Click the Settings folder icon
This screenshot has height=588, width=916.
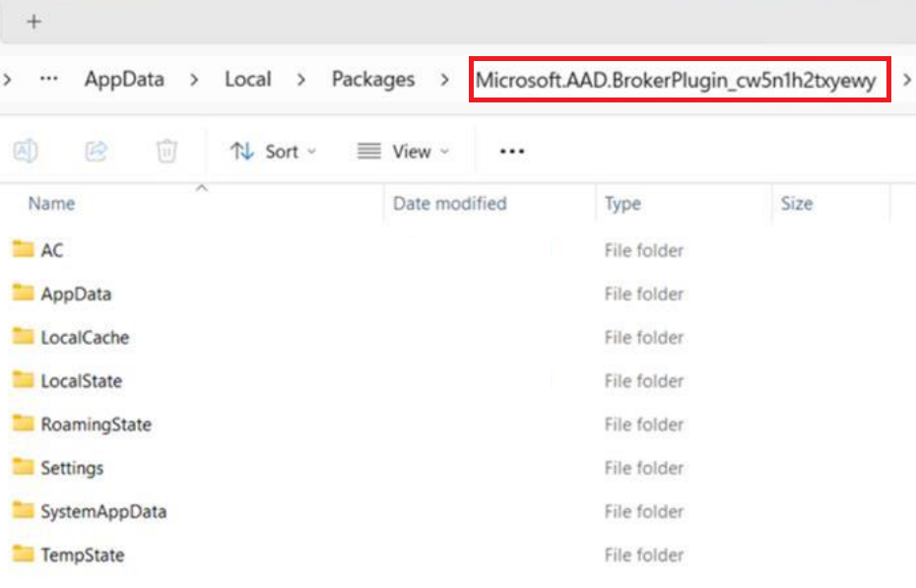24,467
